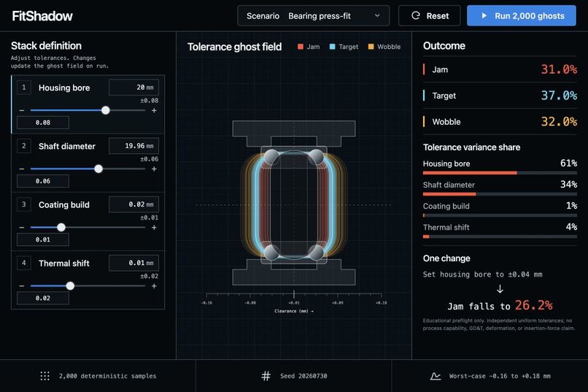
Task: Edit Shaft diameter nominal 19.96 mm field
Action: click(134, 146)
